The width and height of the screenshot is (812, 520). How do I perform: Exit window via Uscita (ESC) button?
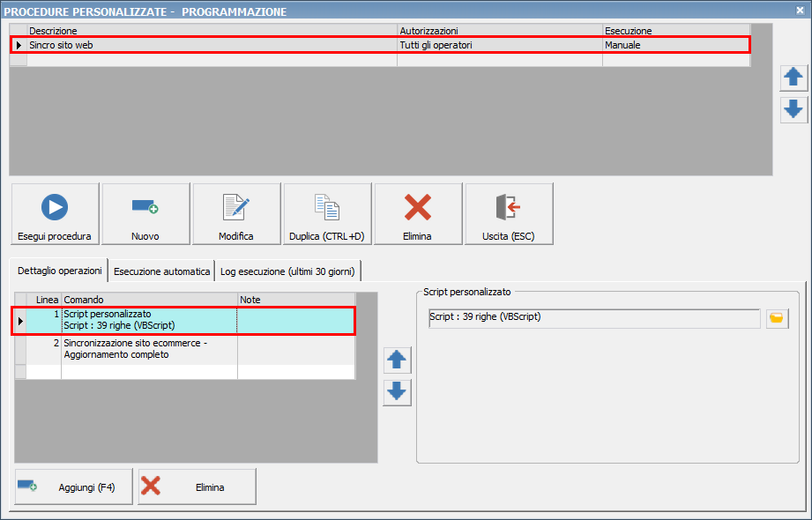(x=509, y=214)
